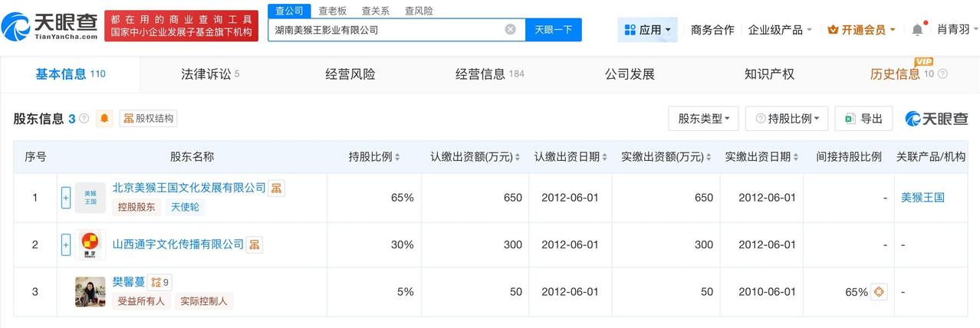Sort by the 认缴出资日期 column
The width and height of the screenshot is (980, 328).
(x=572, y=157)
